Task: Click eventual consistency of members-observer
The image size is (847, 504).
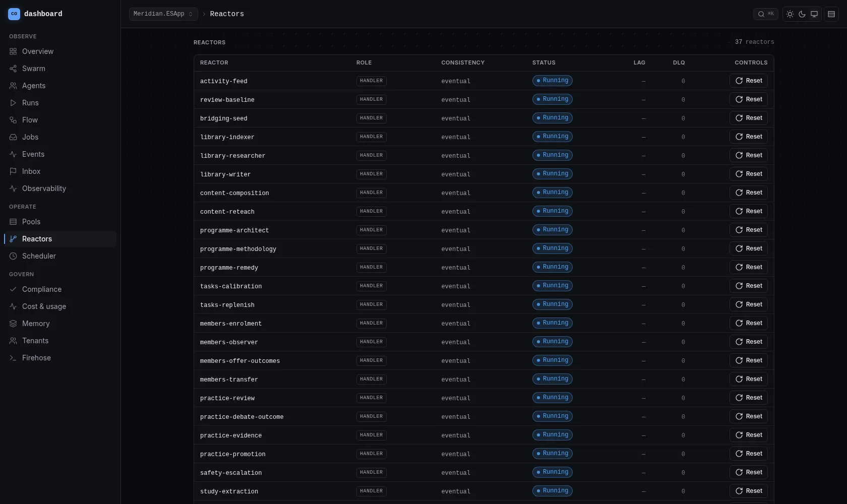Action: click(x=456, y=342)
